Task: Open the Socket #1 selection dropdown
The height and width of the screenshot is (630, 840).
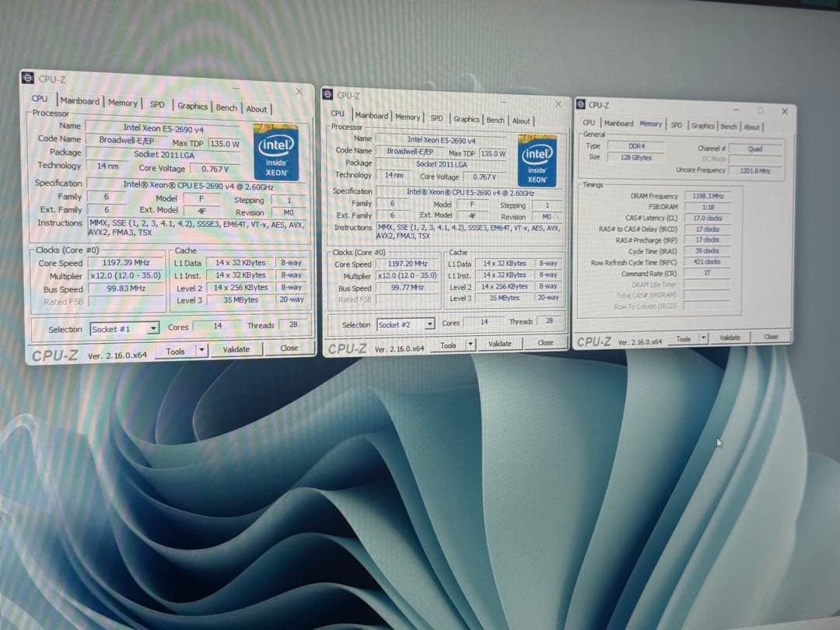Action: click(x=152, y=329)
